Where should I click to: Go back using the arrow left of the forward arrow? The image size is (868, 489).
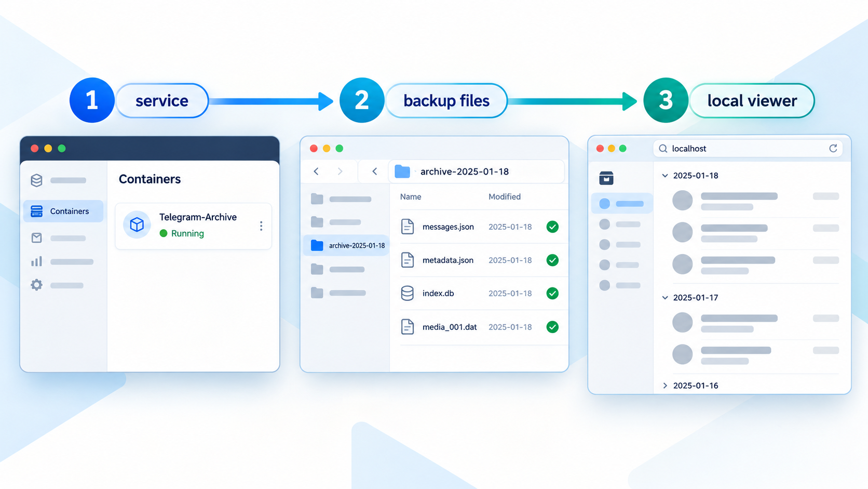click(x=316, y=171)
